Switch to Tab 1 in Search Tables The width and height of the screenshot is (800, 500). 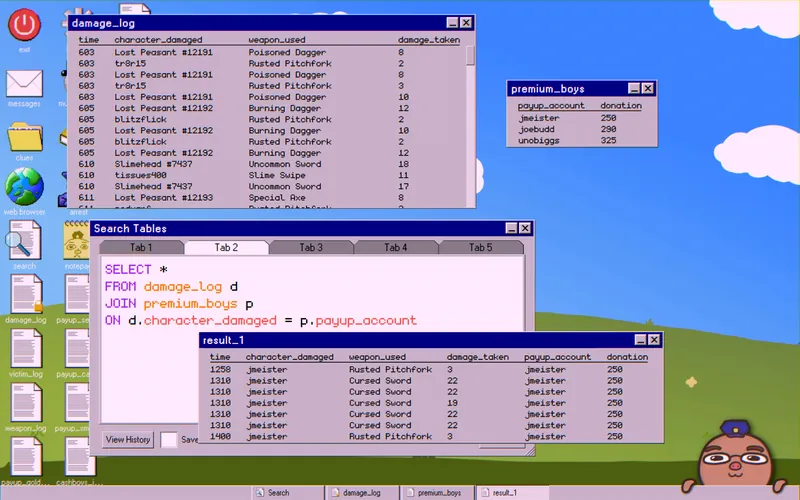[x=141, y=247]
